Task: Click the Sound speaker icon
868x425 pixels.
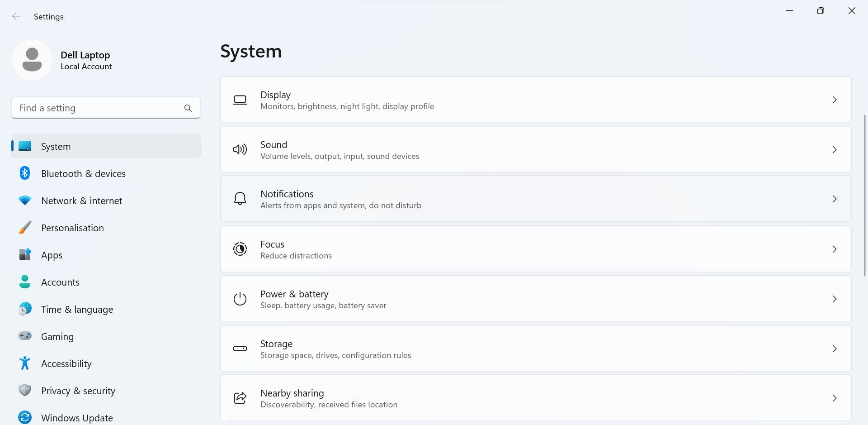Action: pyautogui.click(x=240, y=149)
